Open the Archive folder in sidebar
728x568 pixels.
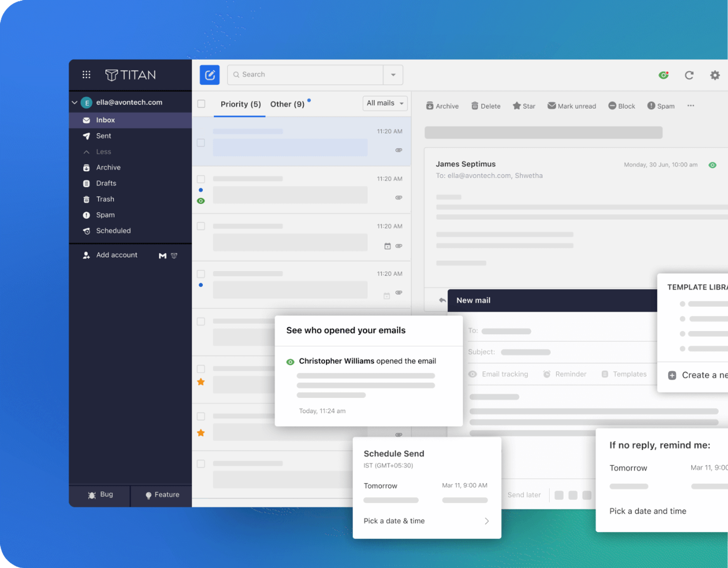pos(130,167)
